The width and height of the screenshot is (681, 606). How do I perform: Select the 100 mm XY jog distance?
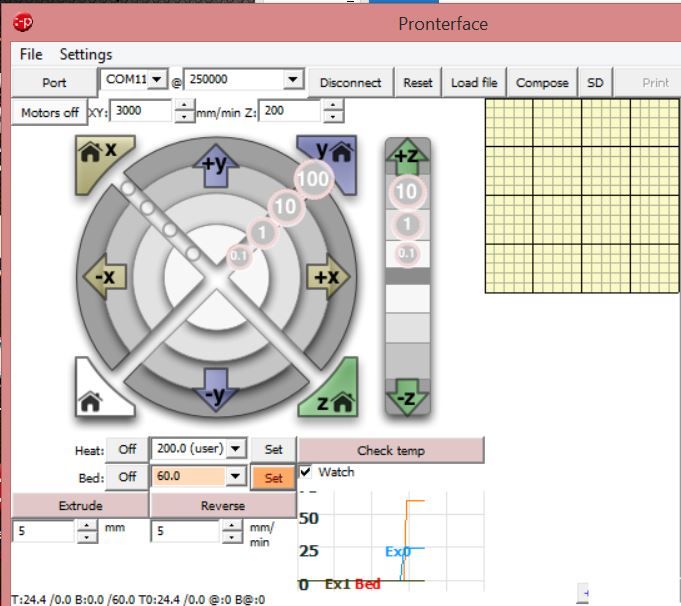point(314,179)
